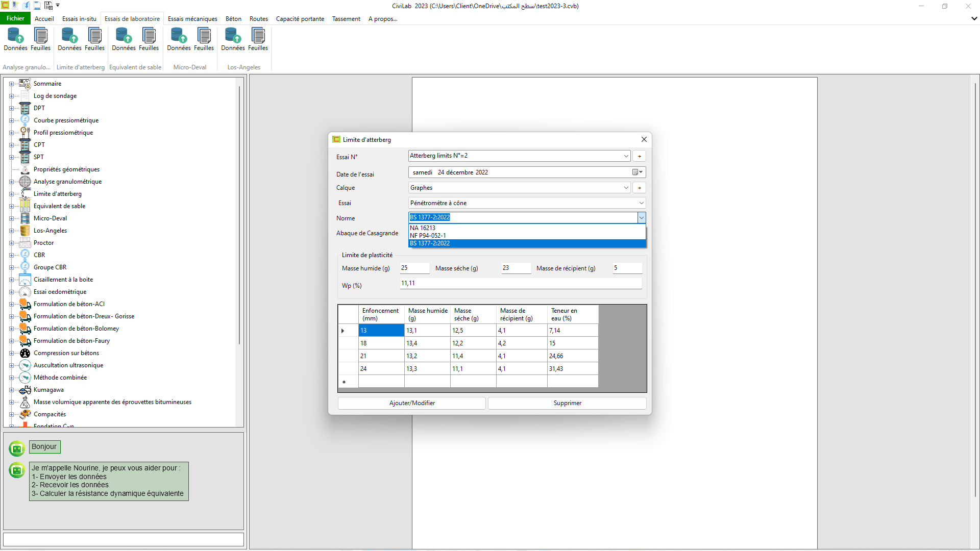The height and width of the screenshot is (551, 980).
Task: Click Masse sèche (g) field with 23
Action: 516,268
